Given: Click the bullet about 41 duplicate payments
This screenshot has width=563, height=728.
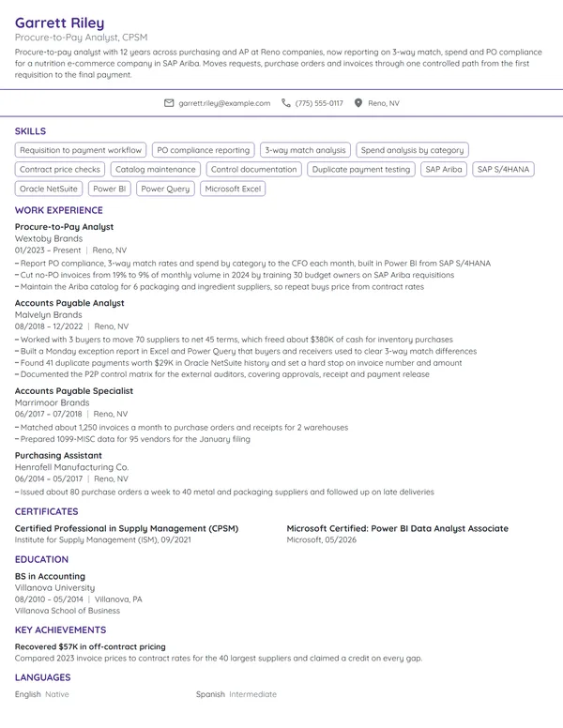Looking at the screenshot, I should coord(238,363).
